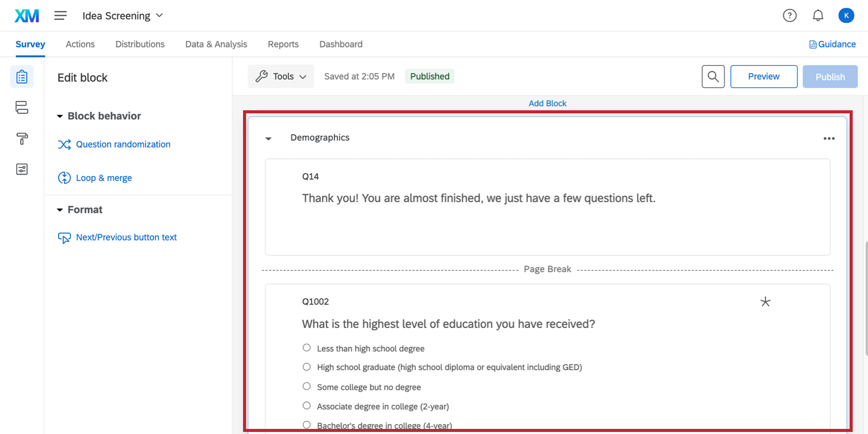
Task: Open the Survey options sidebar icon
Action: click(21, 170)
